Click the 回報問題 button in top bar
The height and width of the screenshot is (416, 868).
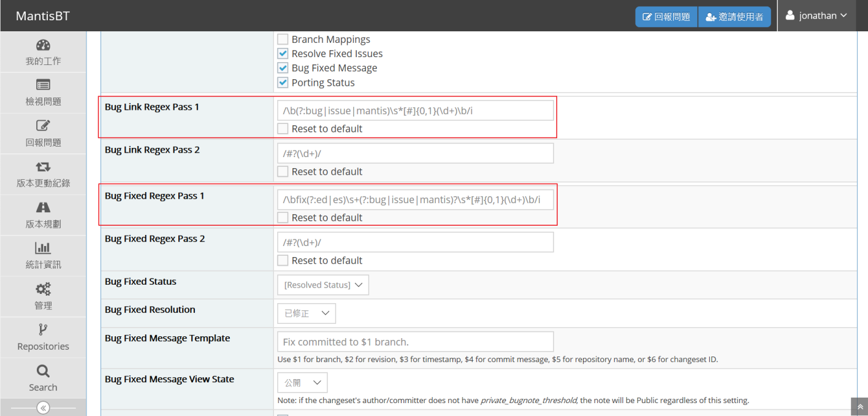pos(666,17)
